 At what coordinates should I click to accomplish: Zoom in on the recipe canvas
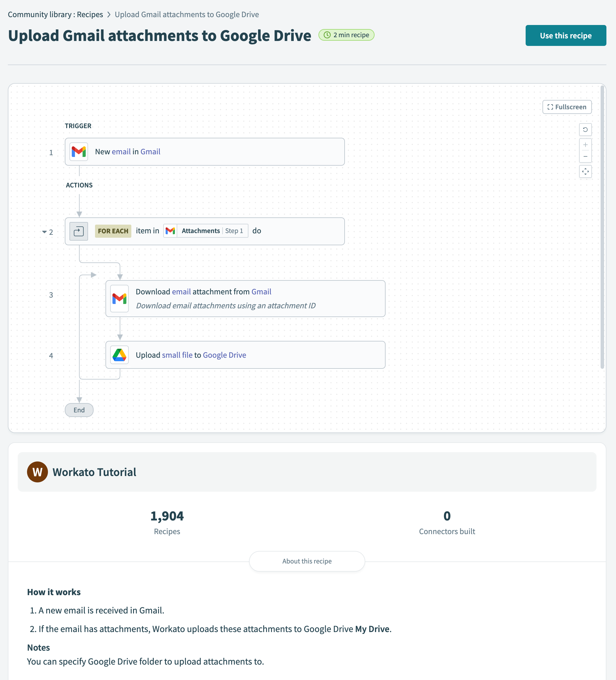click(585, 145)
